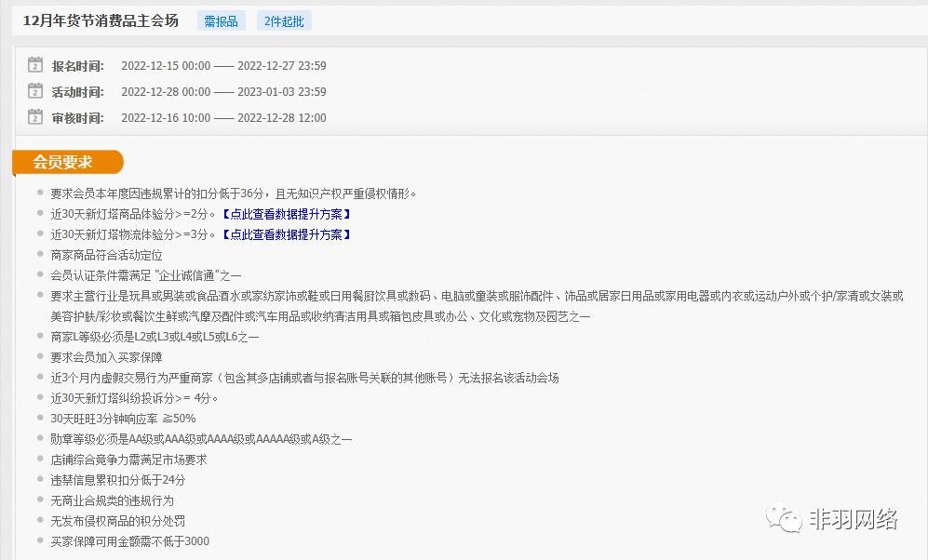
Task: Open data improvement link for 商品体验分
Action: coord(286,214)
